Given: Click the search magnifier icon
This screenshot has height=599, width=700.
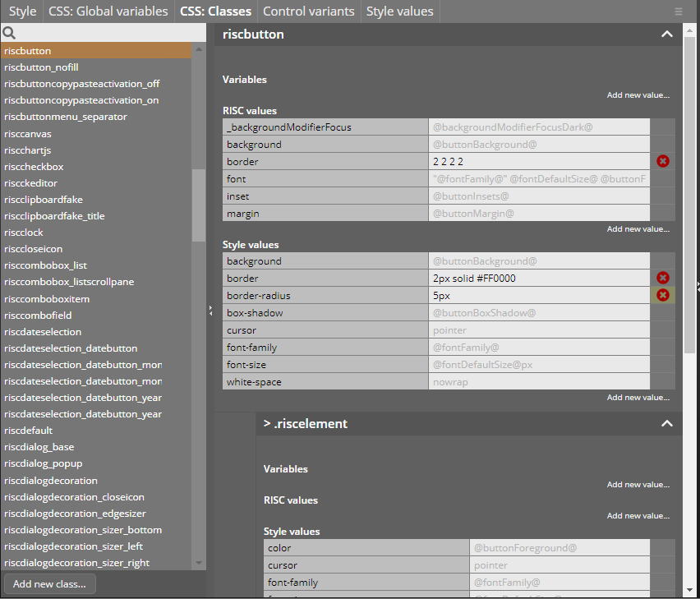Looking at the screenshot, I should 9,33.
